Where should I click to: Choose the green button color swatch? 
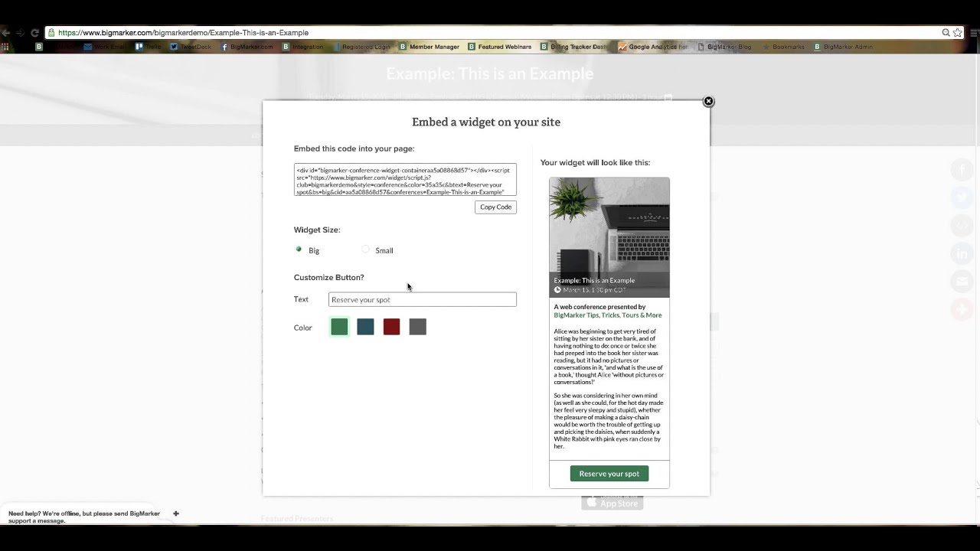click(x=339, y=327)
